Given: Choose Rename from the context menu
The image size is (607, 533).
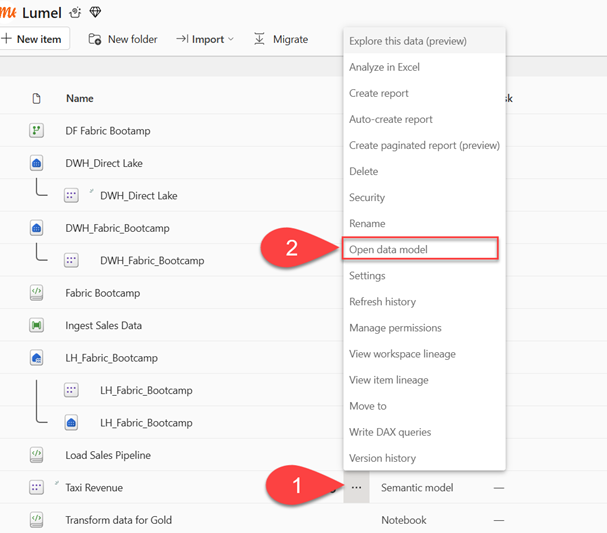Looking at the screenshot, I should (424, 223).
